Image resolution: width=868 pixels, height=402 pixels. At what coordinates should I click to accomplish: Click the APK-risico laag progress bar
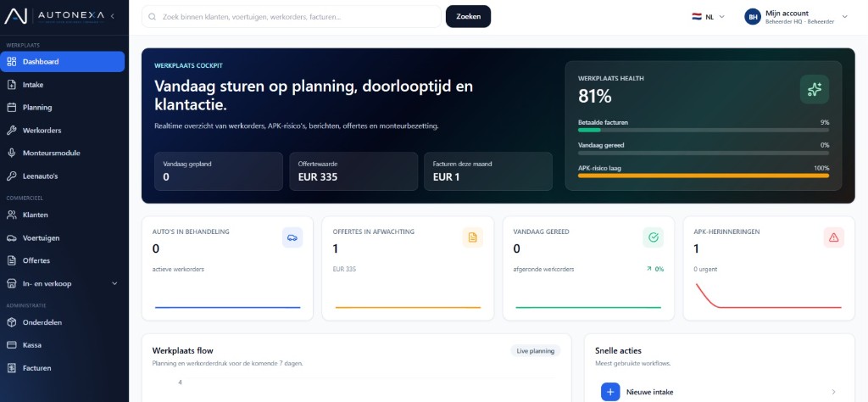click(703, 176)
